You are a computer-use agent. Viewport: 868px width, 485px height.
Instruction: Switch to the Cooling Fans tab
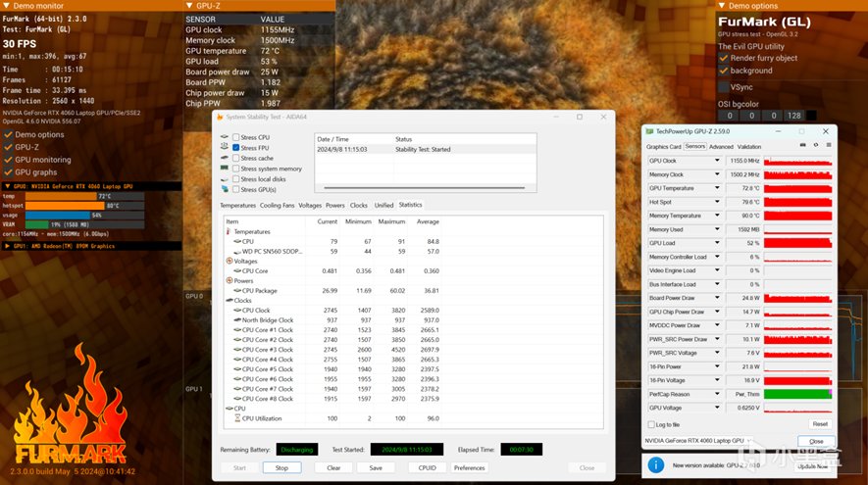coord(277,205)
